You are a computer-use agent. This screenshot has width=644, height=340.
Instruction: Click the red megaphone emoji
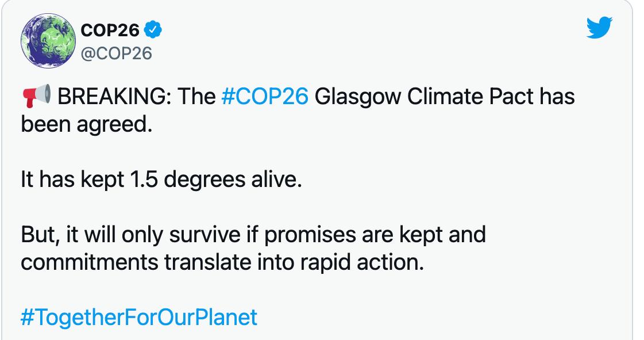pos(36,96)
